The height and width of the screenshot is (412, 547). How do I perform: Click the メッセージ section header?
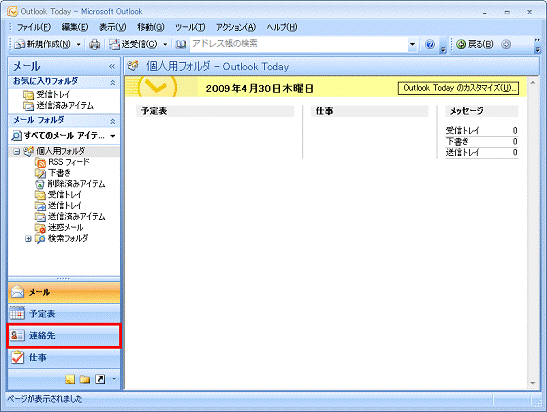pos(482,111)
